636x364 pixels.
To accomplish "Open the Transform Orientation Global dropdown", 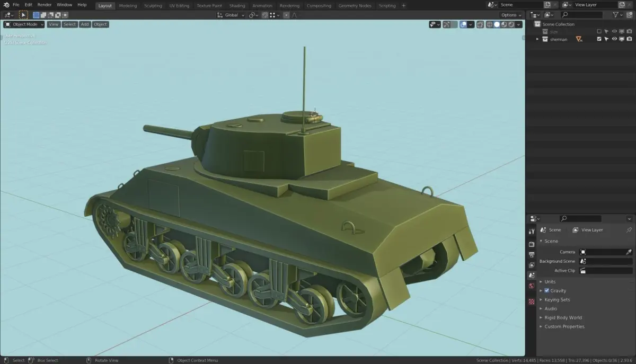I will point(231,15).
